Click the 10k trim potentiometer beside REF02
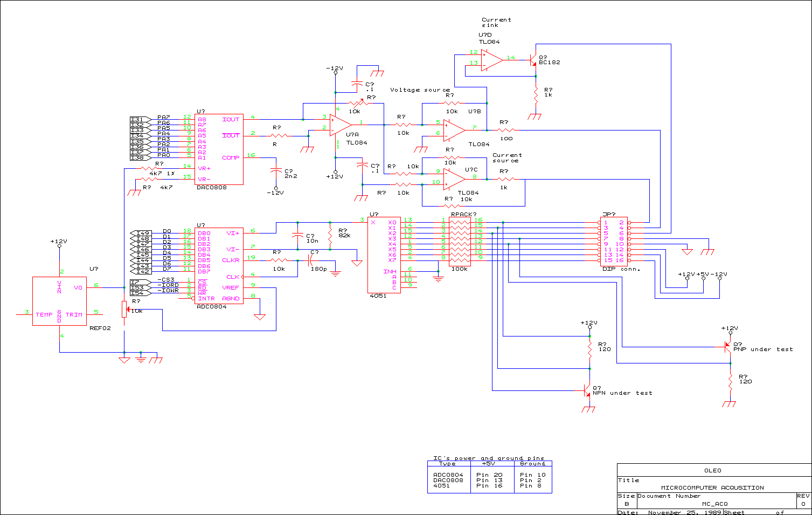812x515 pixels. coord(125,310)
